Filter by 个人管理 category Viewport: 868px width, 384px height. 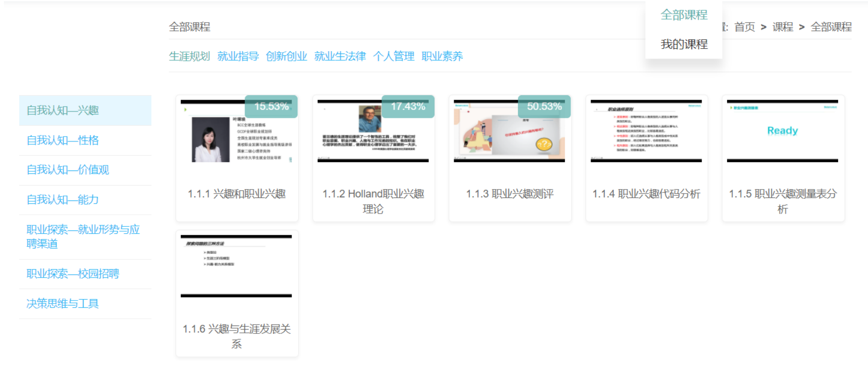click(394, 56)
